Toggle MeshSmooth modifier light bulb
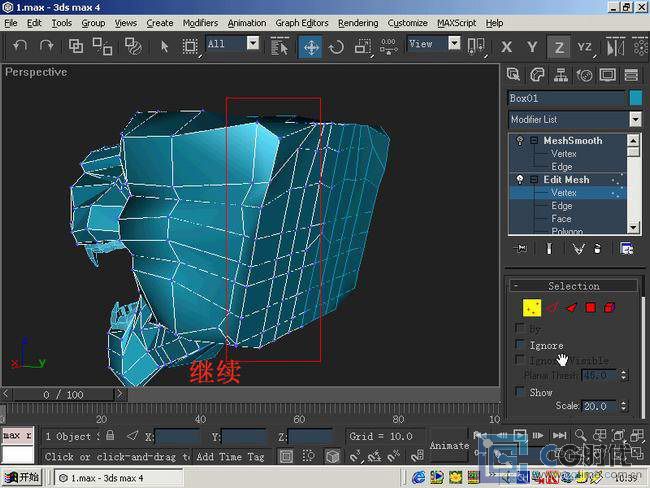The height and width of the screenshot is (488, 650). coord(520,141)
